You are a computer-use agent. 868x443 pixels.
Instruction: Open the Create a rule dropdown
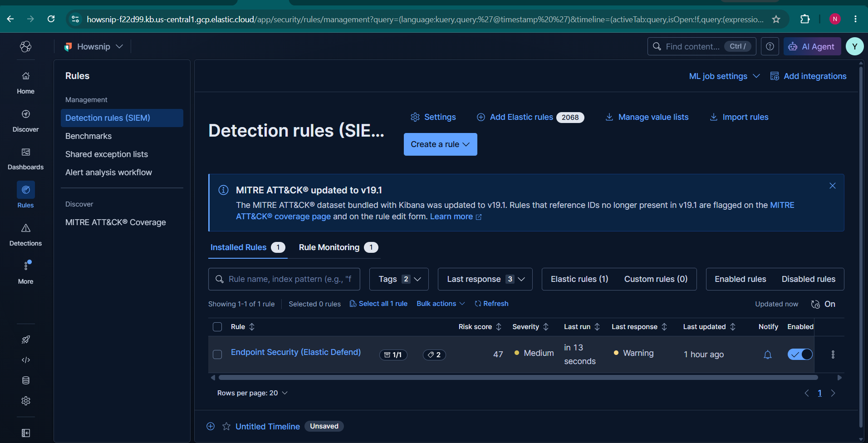(441, 144)
